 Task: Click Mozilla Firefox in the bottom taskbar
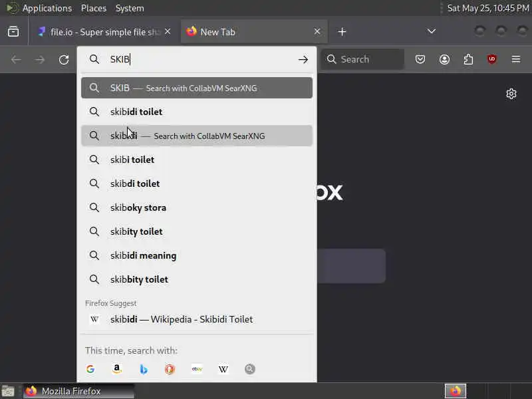(x=78, y=391)
